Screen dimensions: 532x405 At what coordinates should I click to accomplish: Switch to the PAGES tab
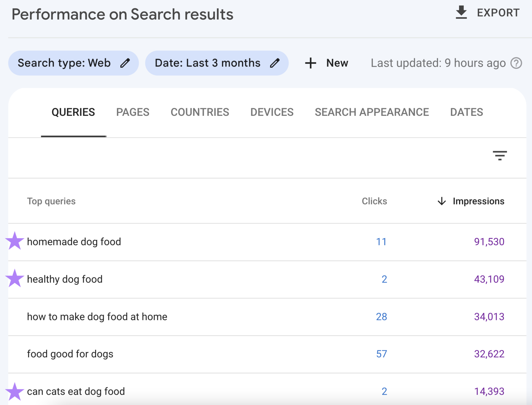coord(133,112)
